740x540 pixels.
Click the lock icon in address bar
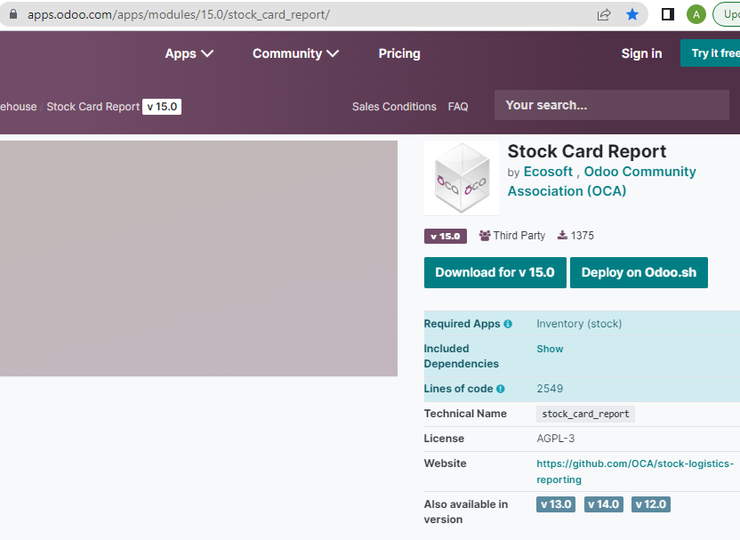14,15
